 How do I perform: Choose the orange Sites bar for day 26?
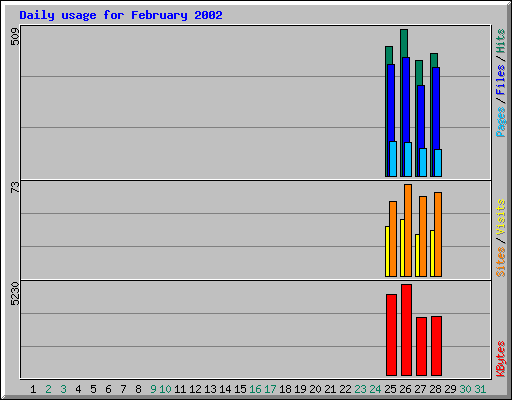(x=408, y=231)
